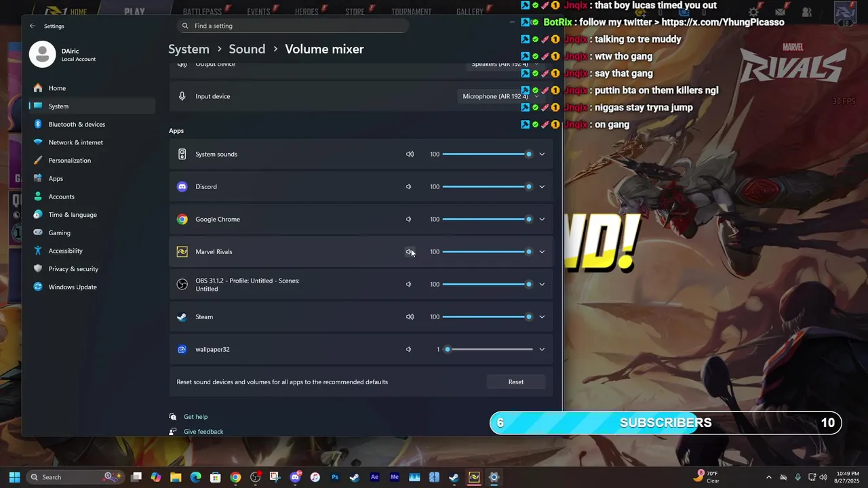Expand Google Chrome row chevron
This screenshot has height=488, width=868.
tap(542, 219)
